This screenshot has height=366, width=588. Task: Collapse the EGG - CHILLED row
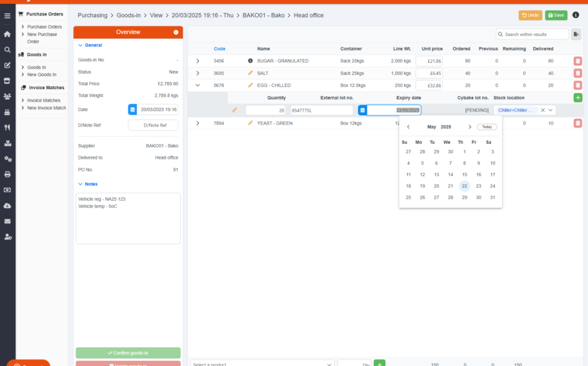tap(198, 85)
